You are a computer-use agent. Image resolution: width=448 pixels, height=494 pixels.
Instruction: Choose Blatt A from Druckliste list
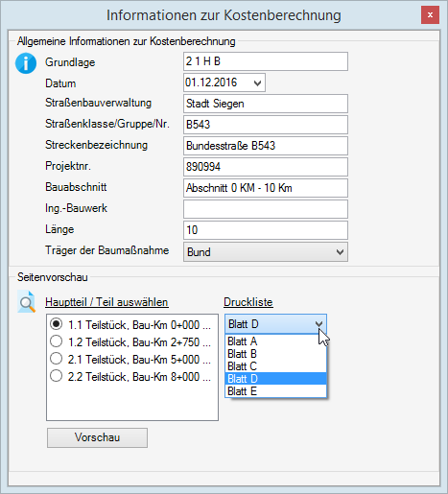275,341
